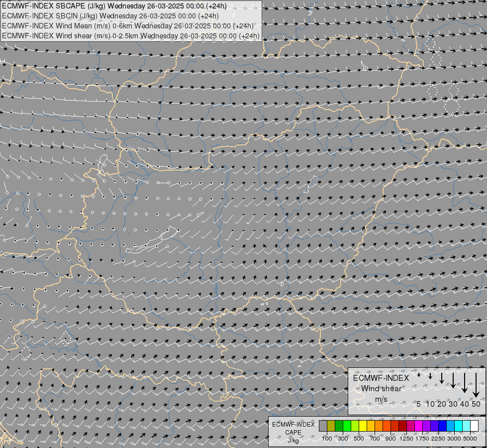The width and height of the screenshot is (487, 448).
Task: Click the 20 m/s wind shear arrow
Action: click(x=442, y=378)
